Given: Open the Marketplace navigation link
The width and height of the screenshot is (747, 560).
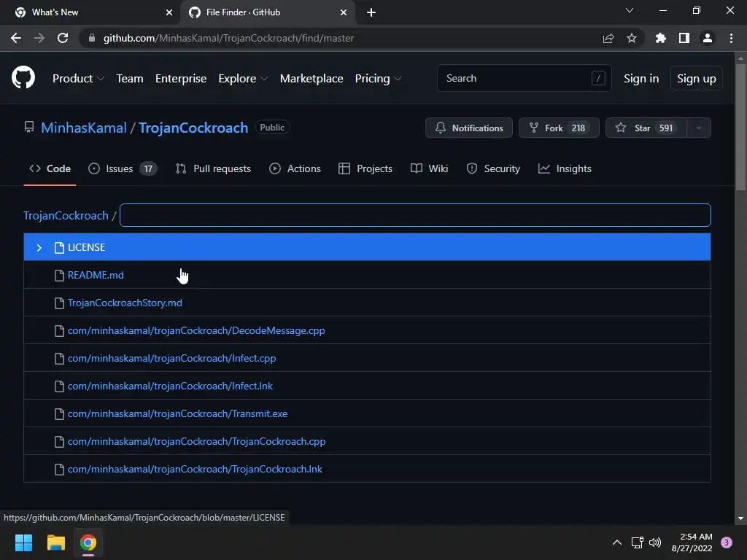Looking at the screenshot, I should 311,79.
